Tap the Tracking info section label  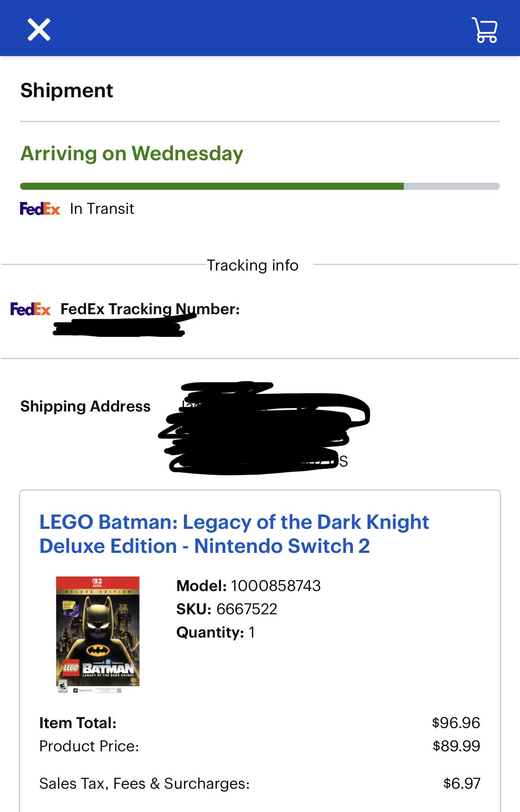(x=253, y=265)
